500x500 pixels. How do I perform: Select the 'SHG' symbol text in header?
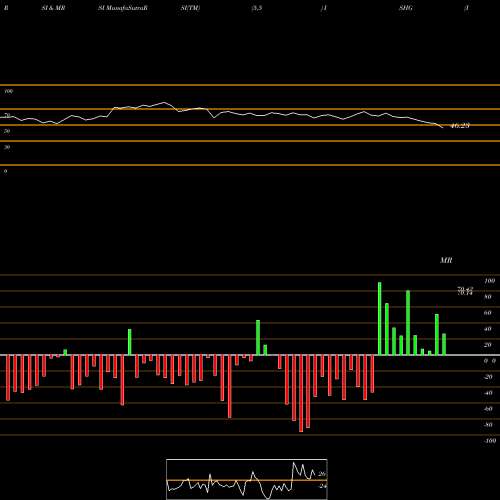406,8
